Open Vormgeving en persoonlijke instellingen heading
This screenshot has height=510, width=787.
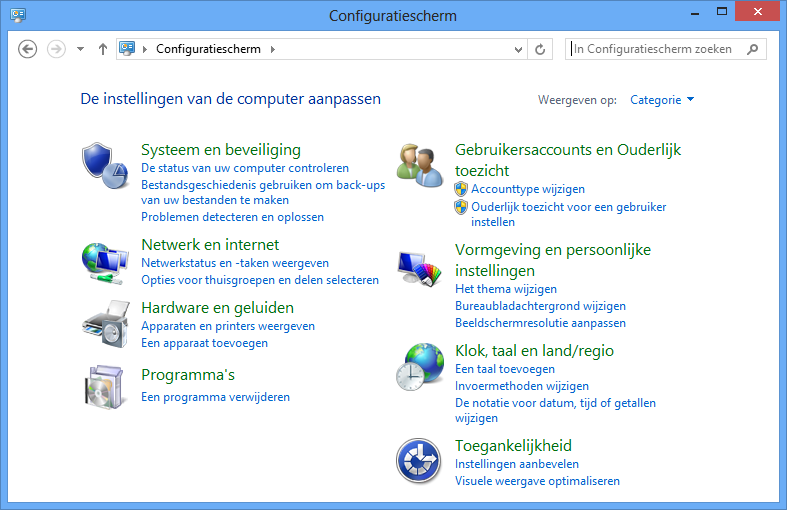553,260
